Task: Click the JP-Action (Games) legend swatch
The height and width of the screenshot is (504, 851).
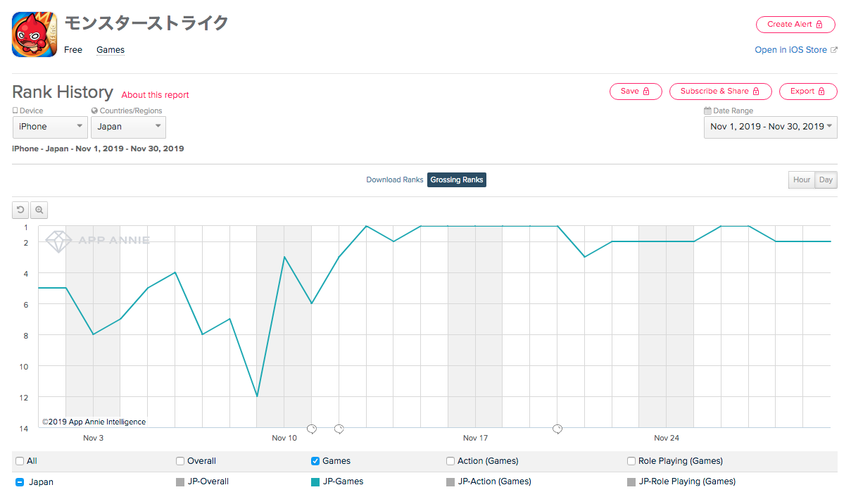Action: tap(450, 482)
